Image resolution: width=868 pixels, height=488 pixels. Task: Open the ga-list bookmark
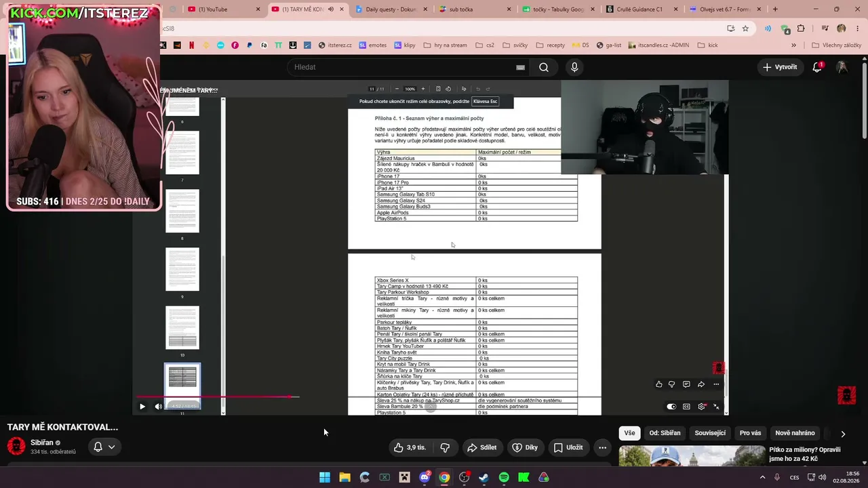(x=609, y=45)
